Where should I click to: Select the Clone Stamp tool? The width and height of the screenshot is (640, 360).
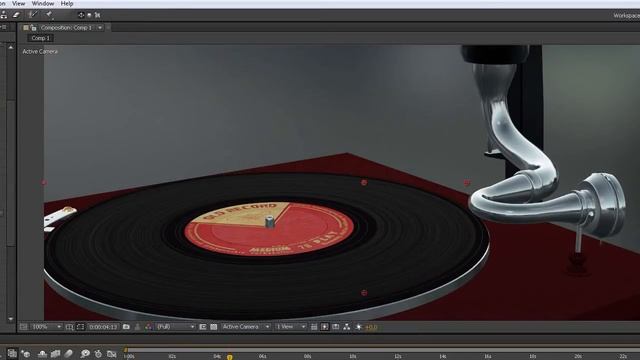[x=4, y=15]
